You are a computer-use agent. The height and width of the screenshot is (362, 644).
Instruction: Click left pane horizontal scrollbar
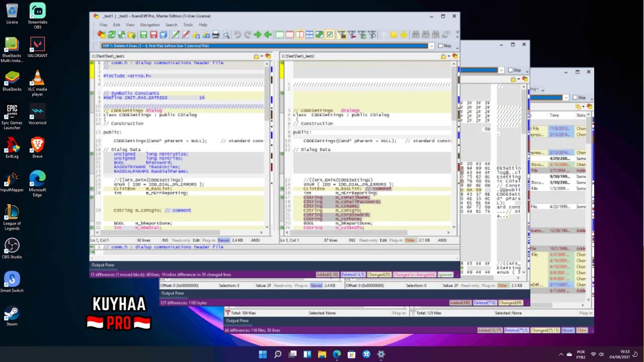coord(180,232)
